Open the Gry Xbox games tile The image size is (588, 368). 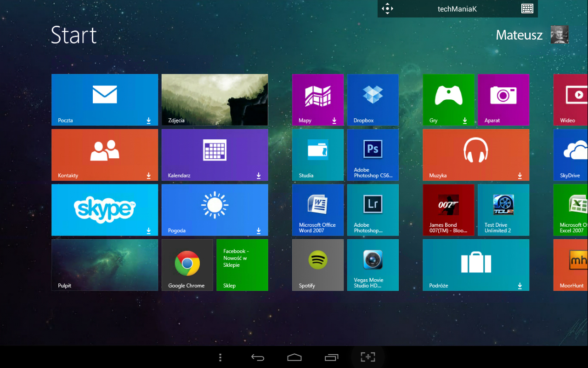click(x=448, y=99)
